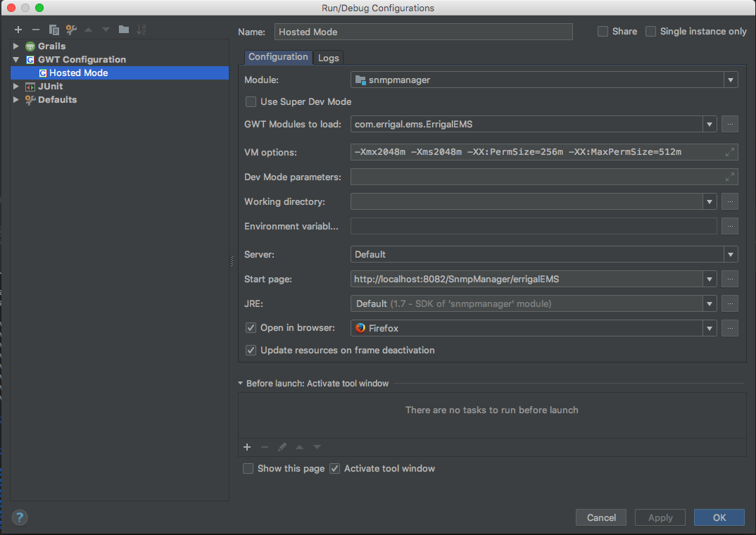Click the copy configuration icon
The image size is (756, 535).
tap(53, 30)
